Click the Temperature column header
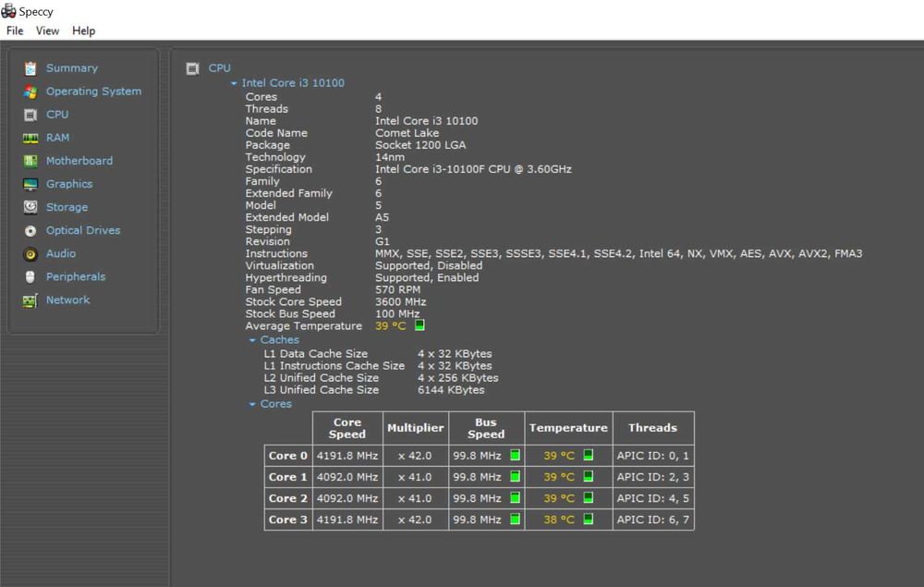The image size is (924, 587). 568,428
